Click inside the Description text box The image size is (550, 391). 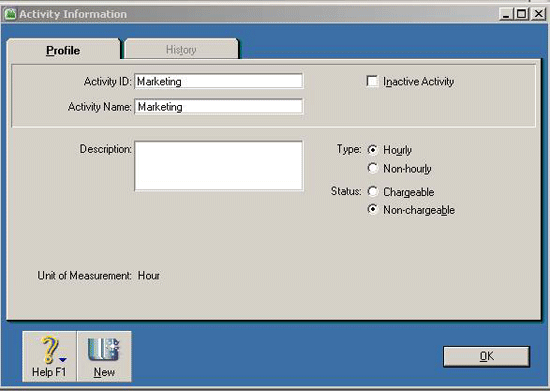(x=219, y=166)
